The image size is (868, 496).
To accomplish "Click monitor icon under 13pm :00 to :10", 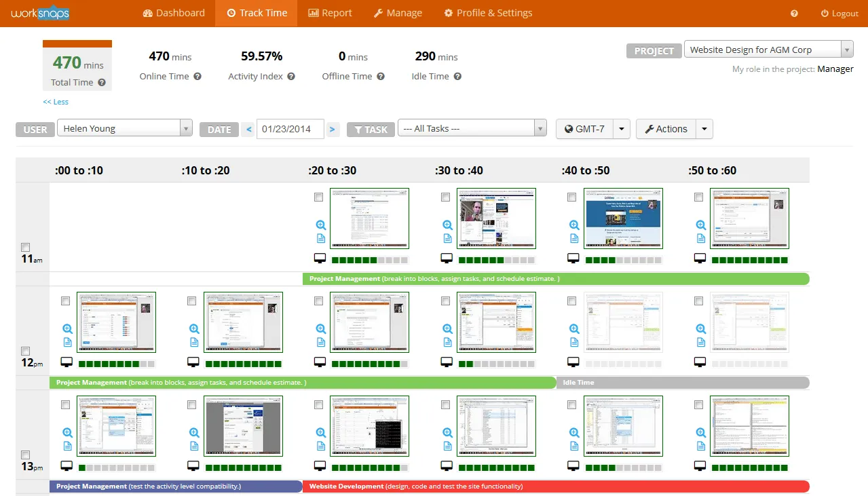I will click(x=67, y=466).
